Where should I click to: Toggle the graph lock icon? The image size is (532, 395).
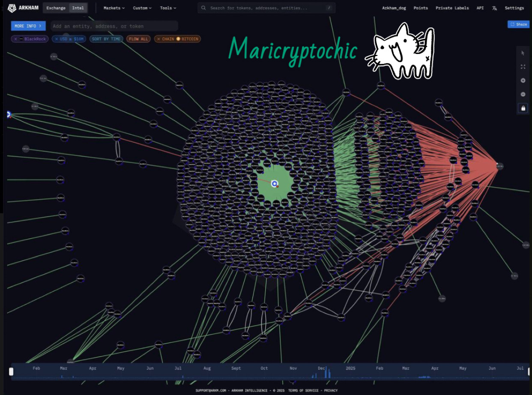point(523,108)
